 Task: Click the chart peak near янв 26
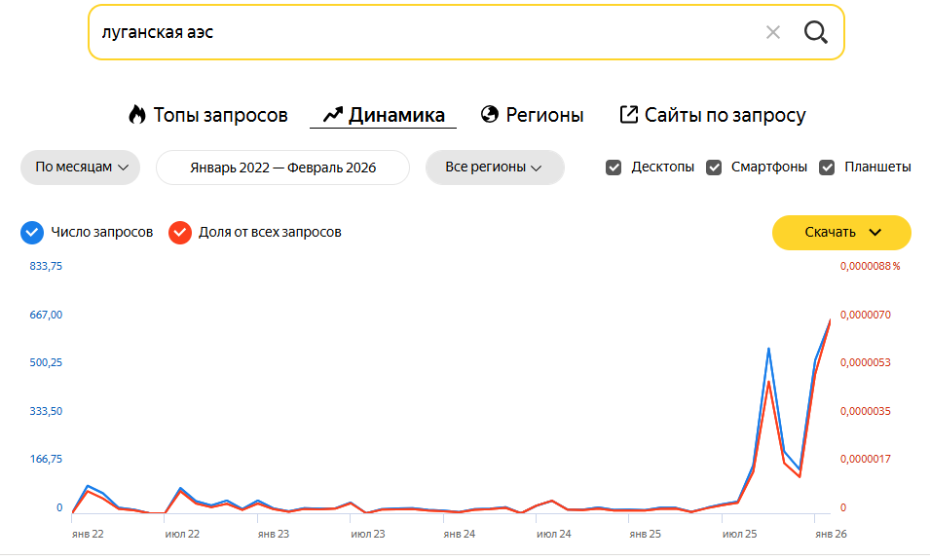pyautogui.click(x=830, y=318)
